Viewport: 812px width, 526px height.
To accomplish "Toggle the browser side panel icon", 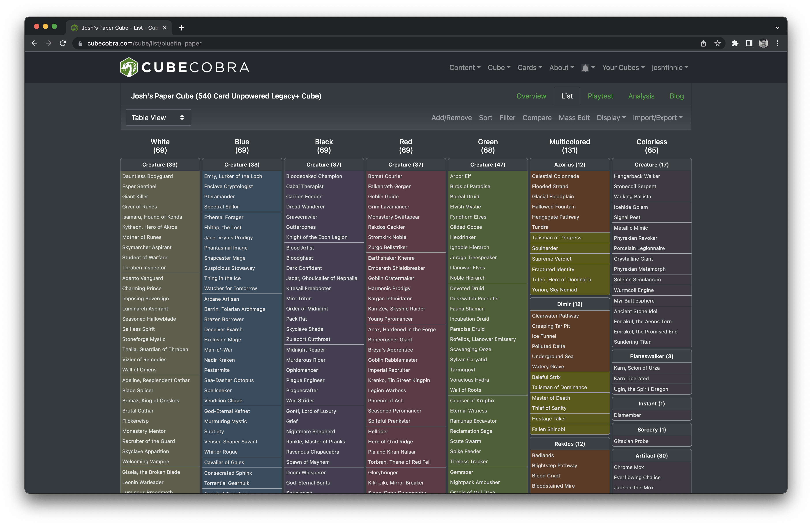I will tap(749, 43).
